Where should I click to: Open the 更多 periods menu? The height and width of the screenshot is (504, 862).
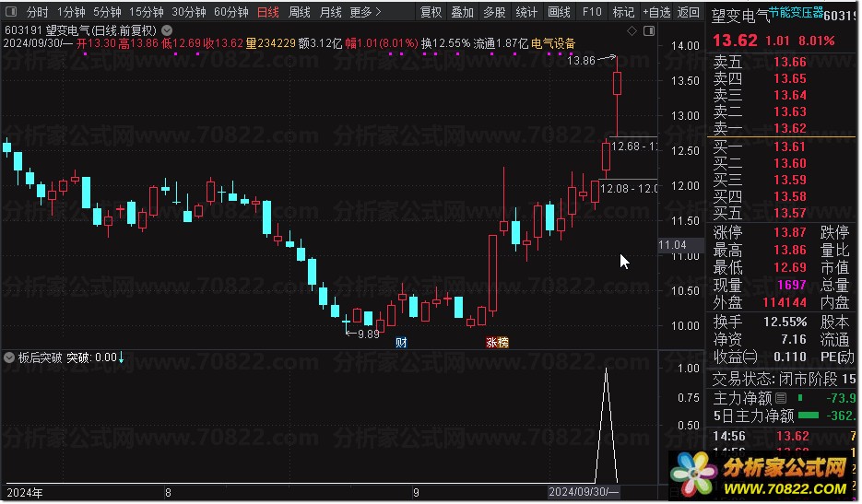point(365,12)
